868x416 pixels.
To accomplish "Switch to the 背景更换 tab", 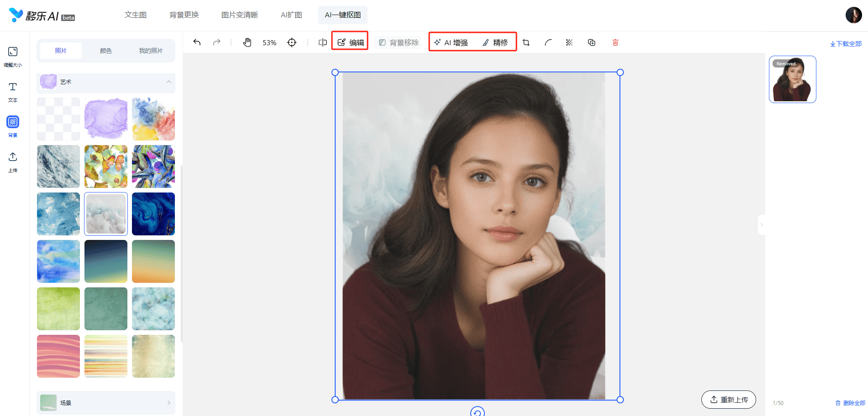I will pos(184,15).
